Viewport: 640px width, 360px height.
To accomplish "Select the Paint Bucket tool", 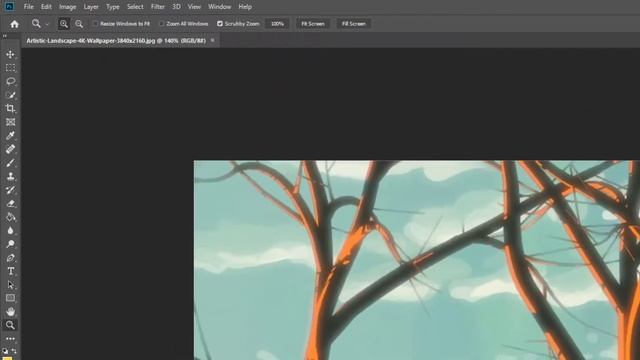I will click(10, 217).
